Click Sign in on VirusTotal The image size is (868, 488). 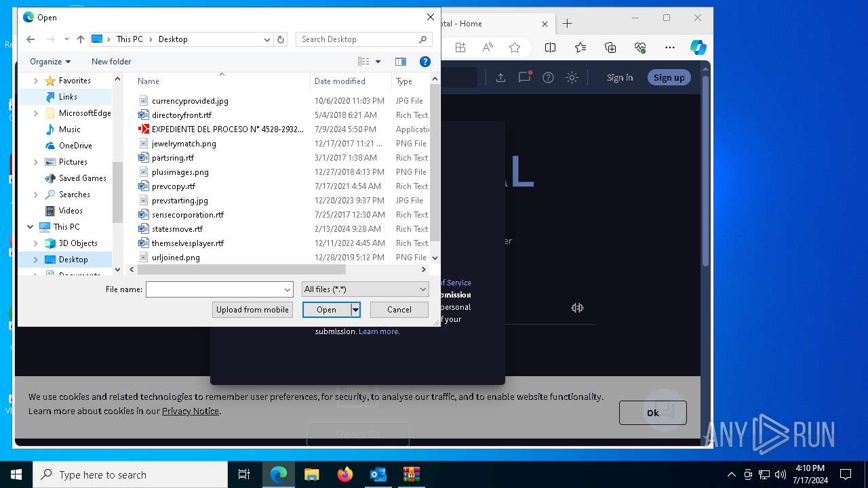tap(620, 77)
